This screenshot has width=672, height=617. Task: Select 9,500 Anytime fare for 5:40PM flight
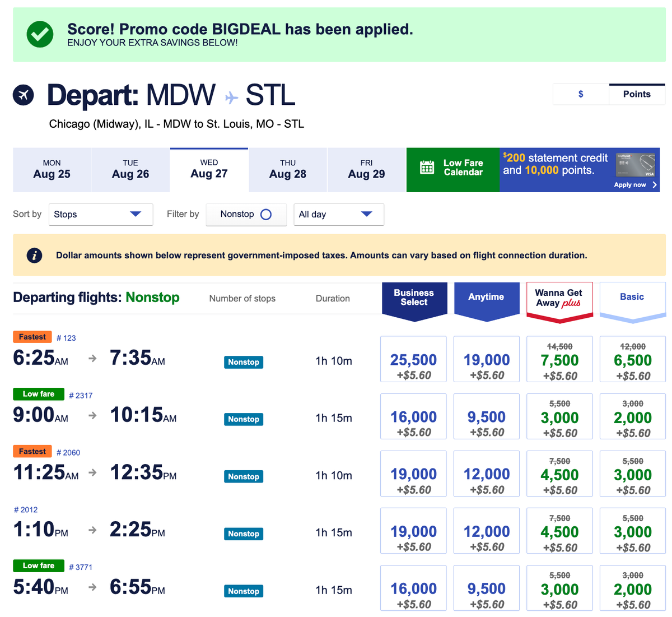[487, 588]
